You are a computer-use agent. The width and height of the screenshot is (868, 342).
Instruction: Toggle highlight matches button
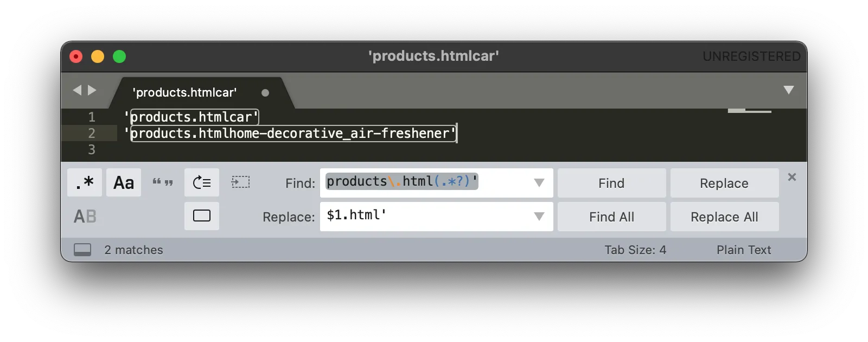pyautogui.click(x=202, y=216)
